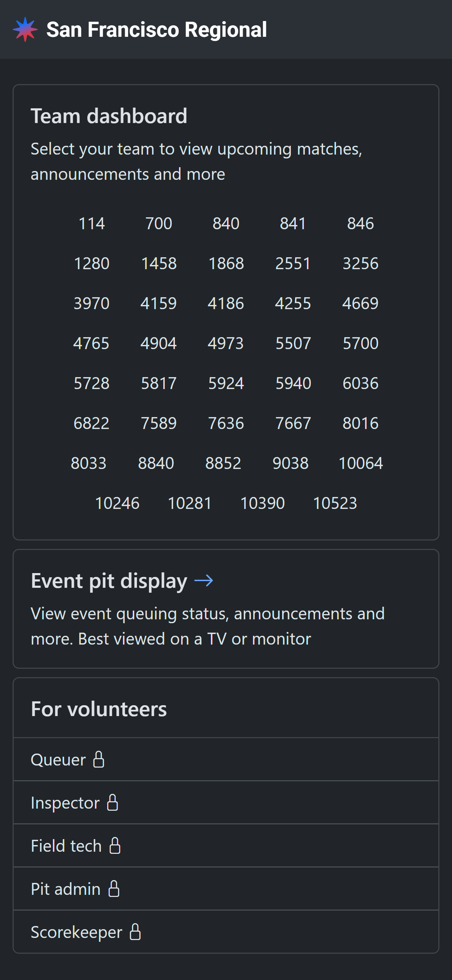Click the lock icon next to Queuer
Screen dimensions: 452x980
pos(99,759)
